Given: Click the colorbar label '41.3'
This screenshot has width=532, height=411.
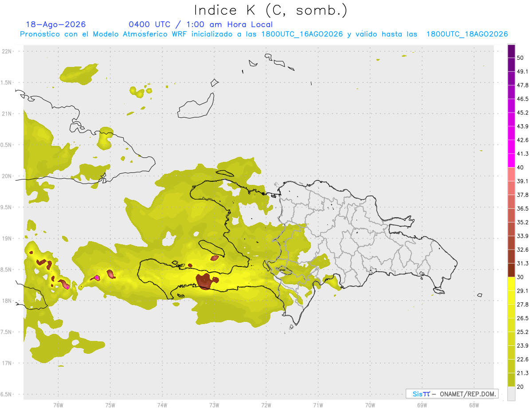Looking at the screenshot, I should pyautogui.click(x=523, y=154).
